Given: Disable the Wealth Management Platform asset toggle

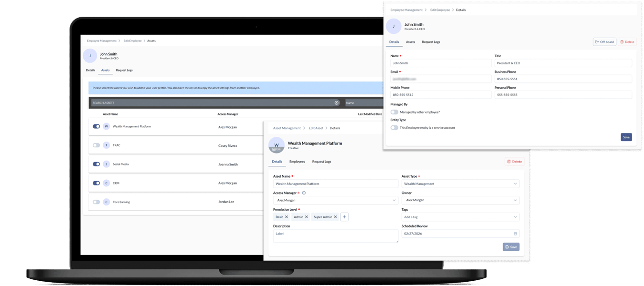Looking at the screenshot, I should (95, 126).
